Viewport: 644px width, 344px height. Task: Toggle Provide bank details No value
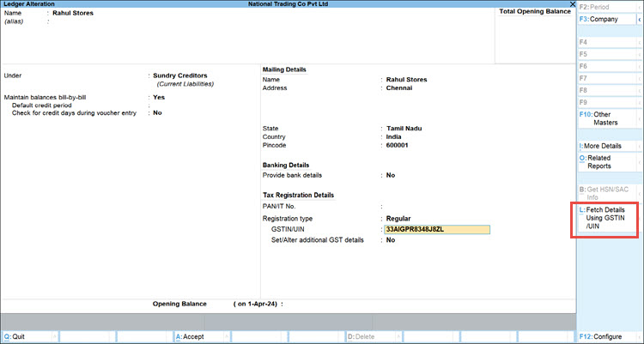pyautogui.click(x=391, y=175)
